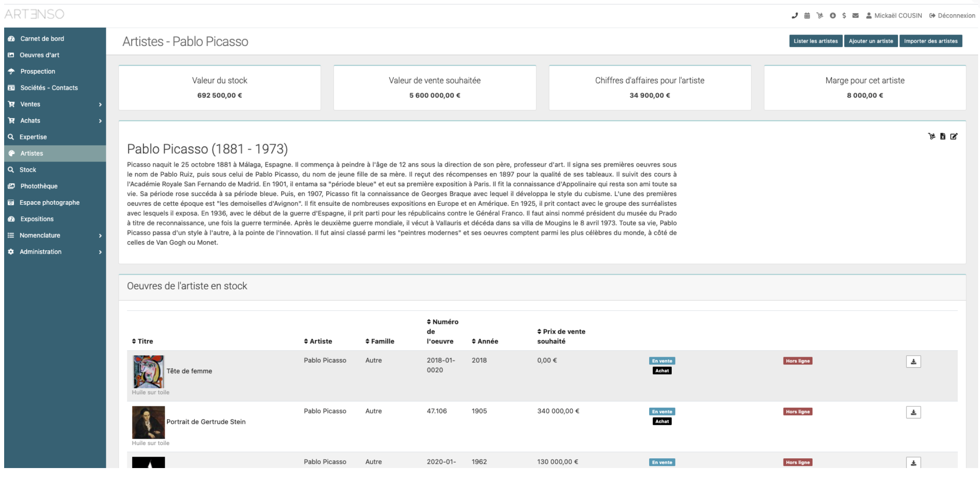Click the Oeuvres d'art sidebar icon

click(x=11, y=55)
